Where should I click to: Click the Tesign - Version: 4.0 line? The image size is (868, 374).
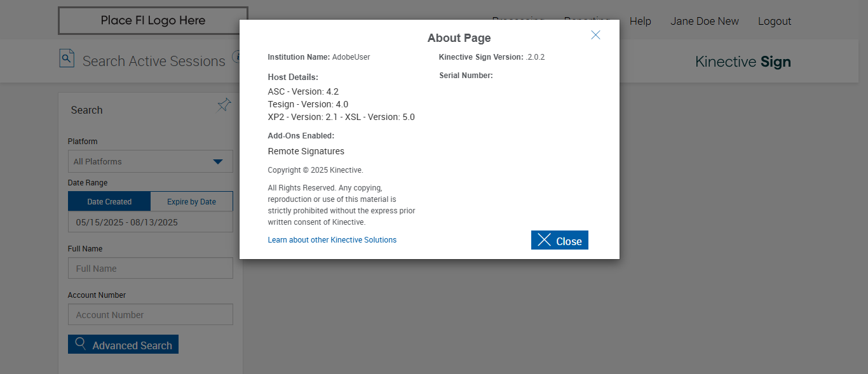click(308, 104)
